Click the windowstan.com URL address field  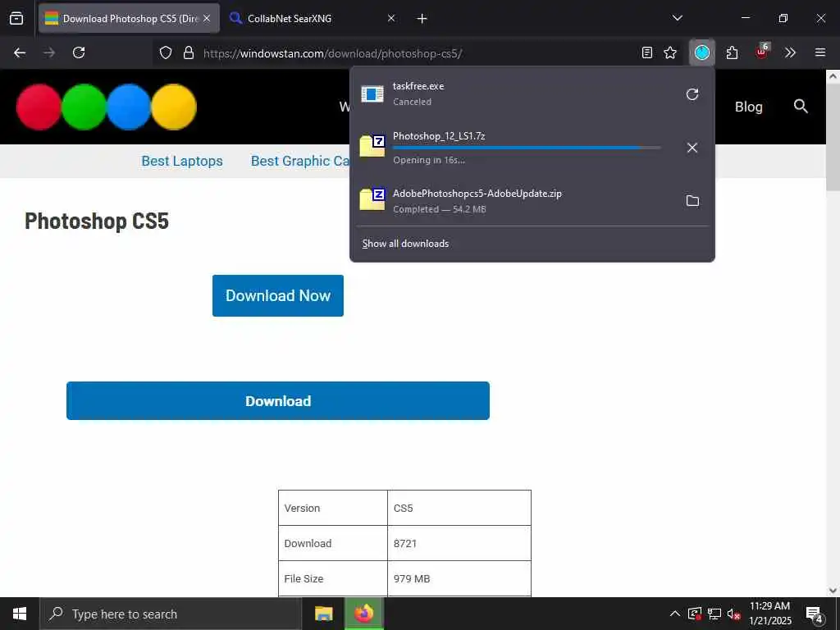click(x=332, y=53)
